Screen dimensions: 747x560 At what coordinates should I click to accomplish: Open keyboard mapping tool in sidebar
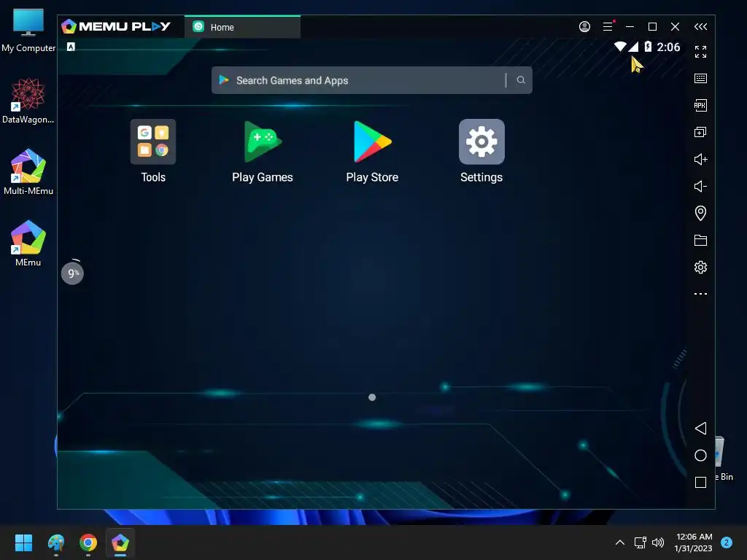point(700,79)
